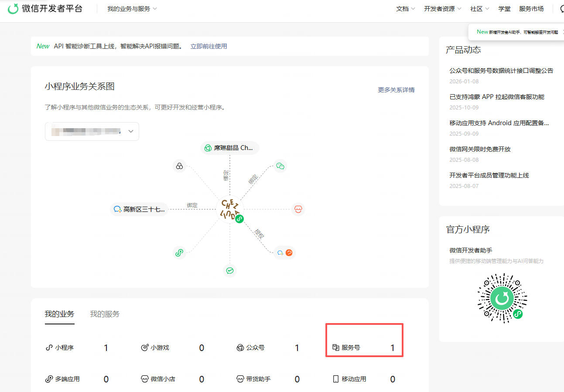Click the 立即前往使用 link in the banner

coord(209,46)
